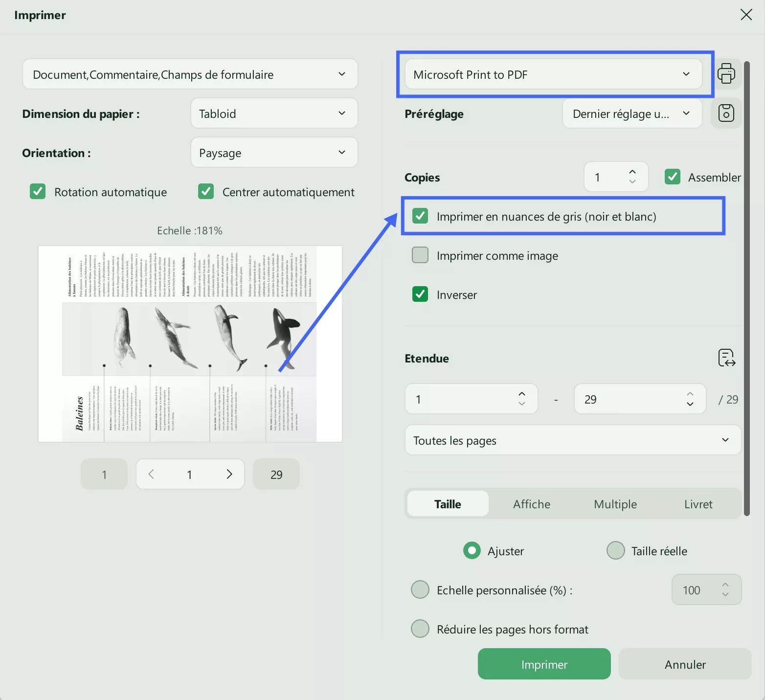Select Taille réelle radio option
Image resolution: width=765 pixels, height=700 pixels.
click(x=616, y=550)
